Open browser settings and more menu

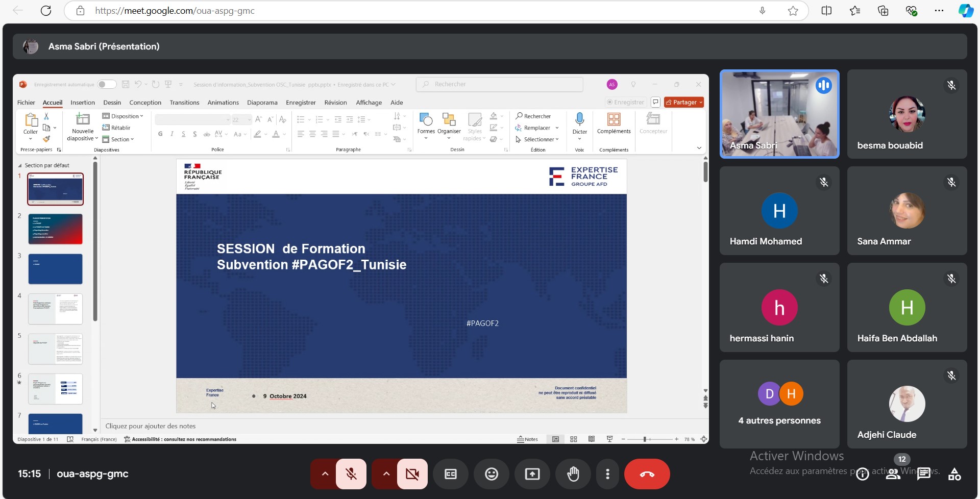[x=939, y=11]
